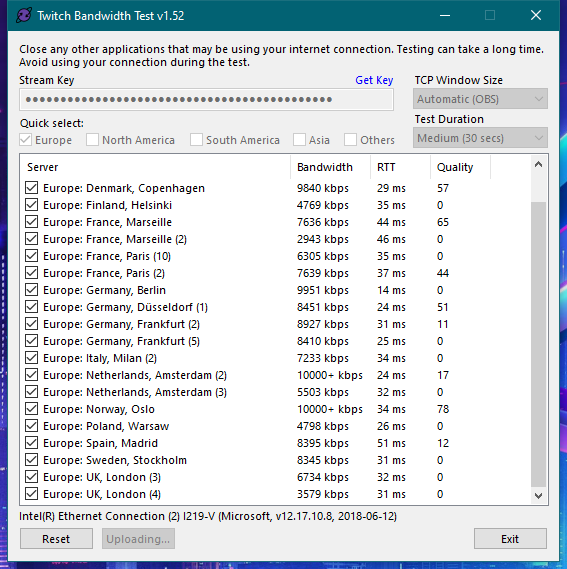Click the Intel(R) Ethernet Connection adapter text
This screenshot has width=567, height=569.
(208, 516)
